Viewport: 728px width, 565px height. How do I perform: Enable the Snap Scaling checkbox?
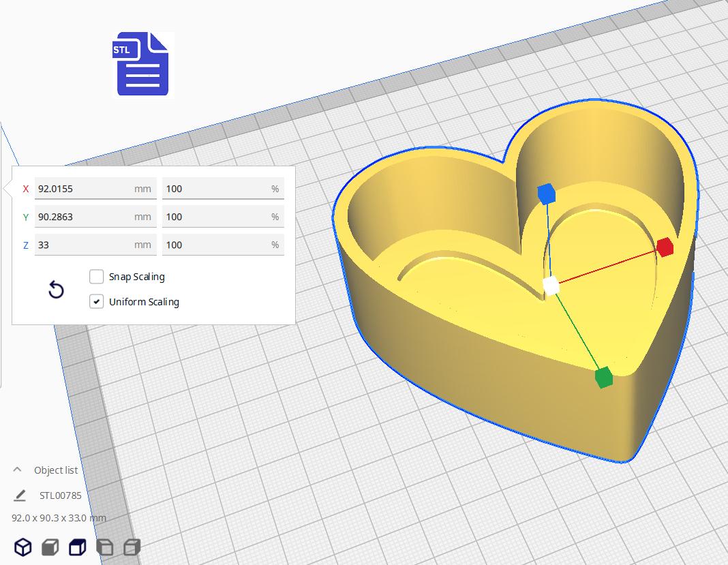point(96,276)
